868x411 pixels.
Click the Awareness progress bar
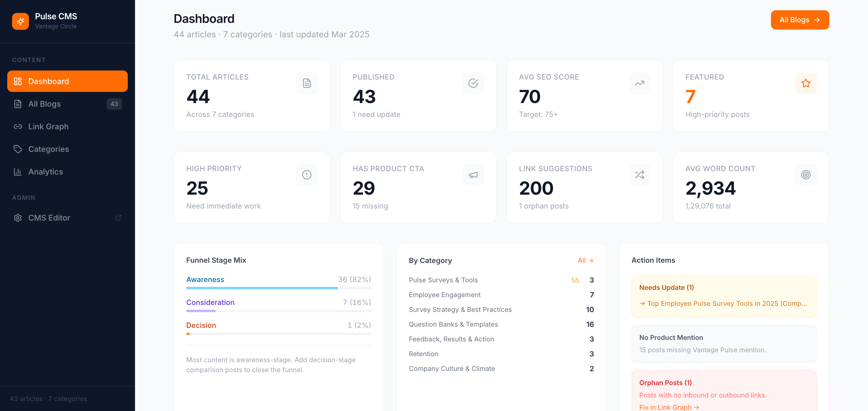point(279,288)
